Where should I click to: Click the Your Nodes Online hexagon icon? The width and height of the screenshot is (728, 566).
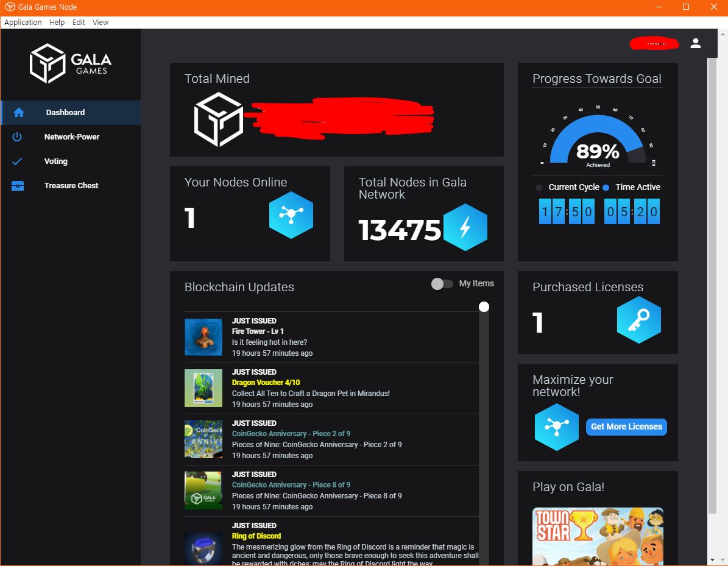(x=291, y=215)
